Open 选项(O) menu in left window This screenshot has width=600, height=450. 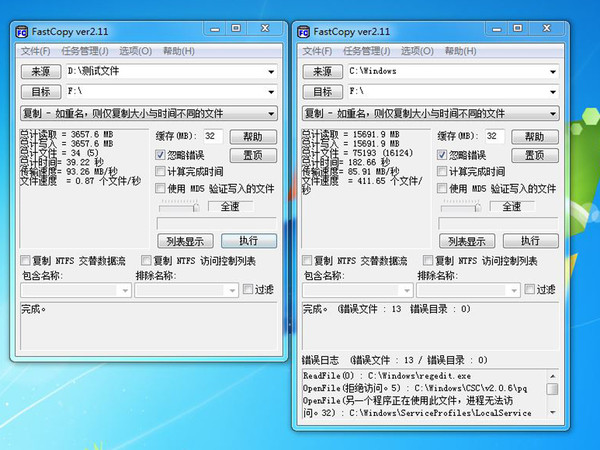click(x=135, y=51)
